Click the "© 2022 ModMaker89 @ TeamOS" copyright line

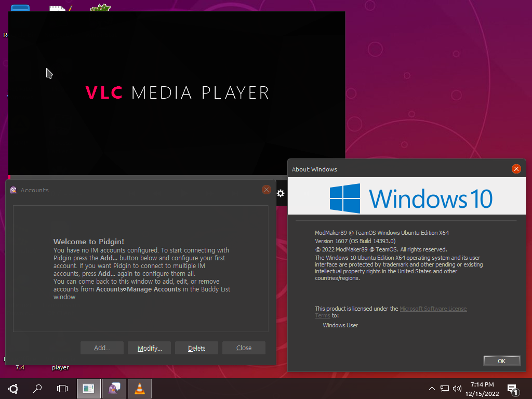(381, 250)
